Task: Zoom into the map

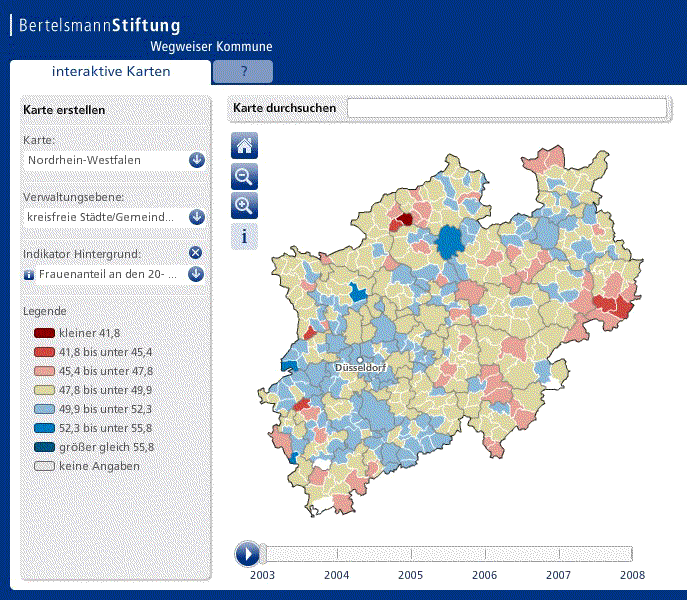Action: (244, 205)
